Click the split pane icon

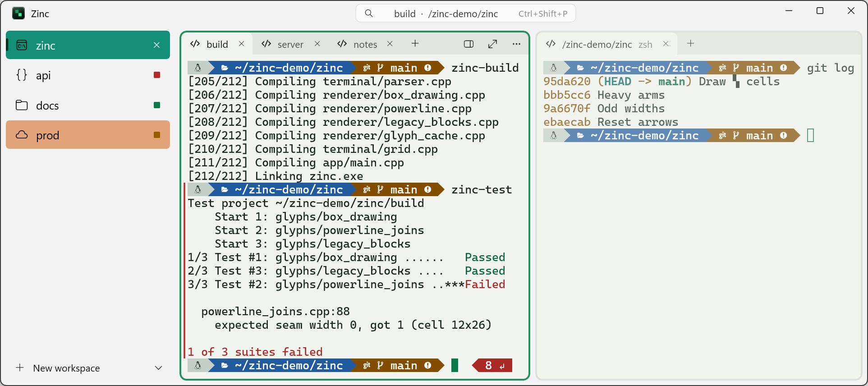pos(469,44)
